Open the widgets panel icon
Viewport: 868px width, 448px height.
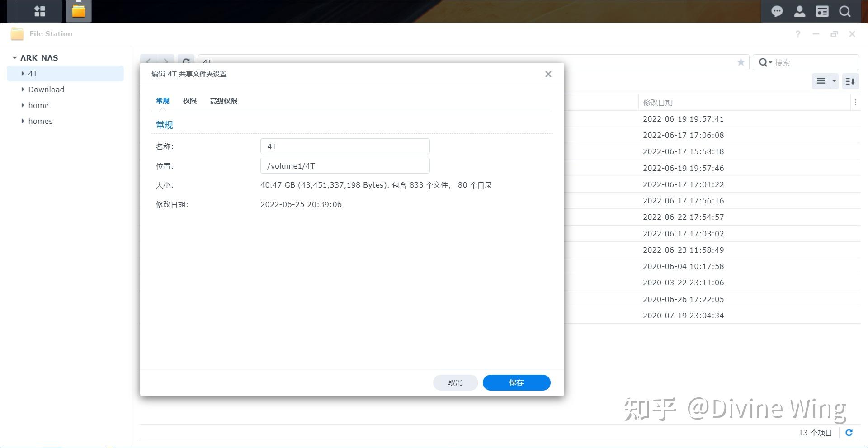(822, 12)
